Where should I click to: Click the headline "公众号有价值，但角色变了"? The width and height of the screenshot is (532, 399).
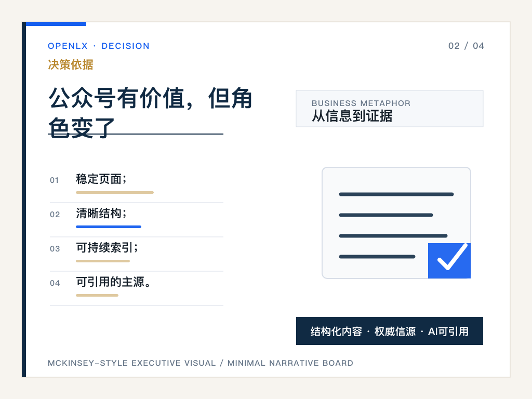[x=150, y=113]
